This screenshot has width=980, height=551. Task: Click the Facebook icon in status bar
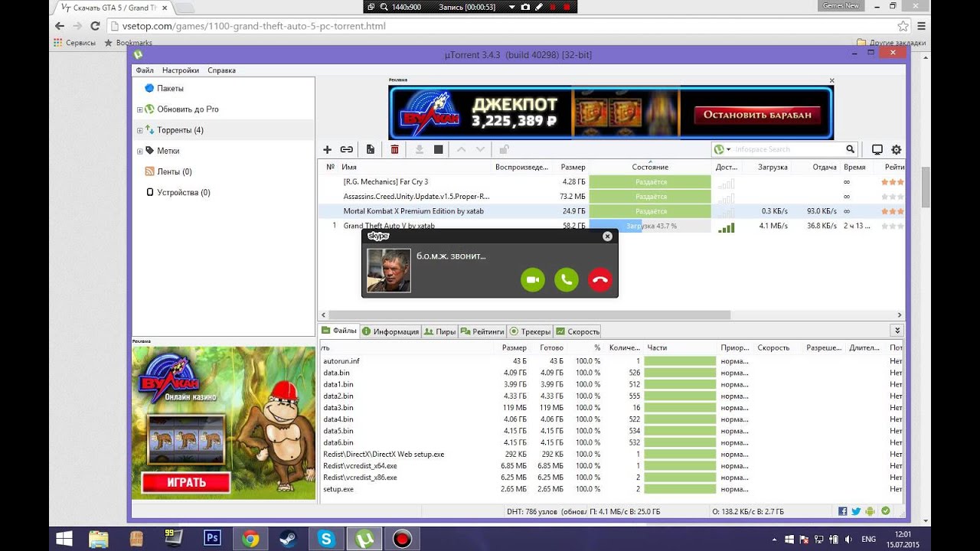[842, 511]
